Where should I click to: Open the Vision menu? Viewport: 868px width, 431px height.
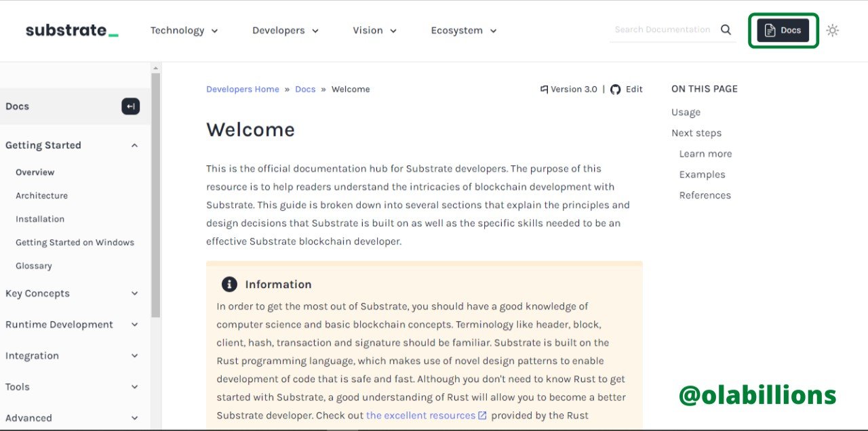click(374, 30)
